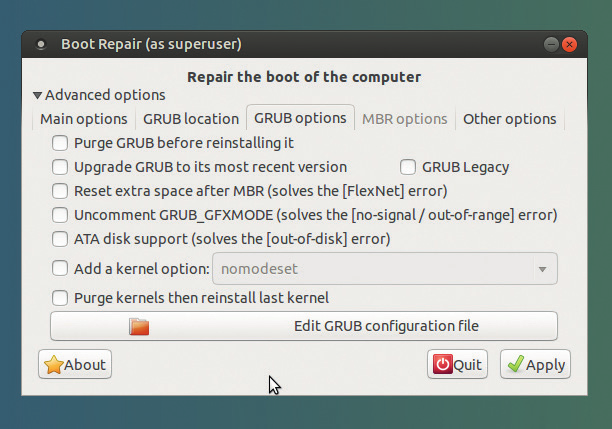The height and width of the screenshot is (429, 612).
Task: Check ATA disk support option
Action: (60, 239)
